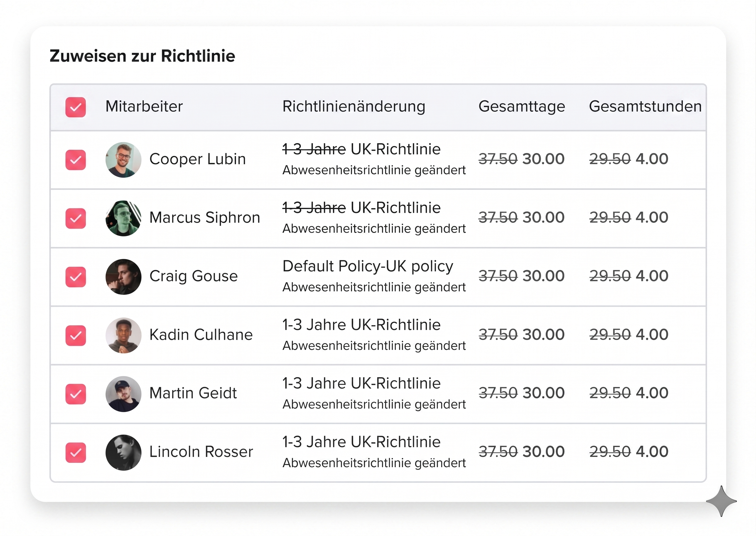Click the Richtlinienänderung column header
This screenshot has height=536, width=756.
(x=354, y=106)
